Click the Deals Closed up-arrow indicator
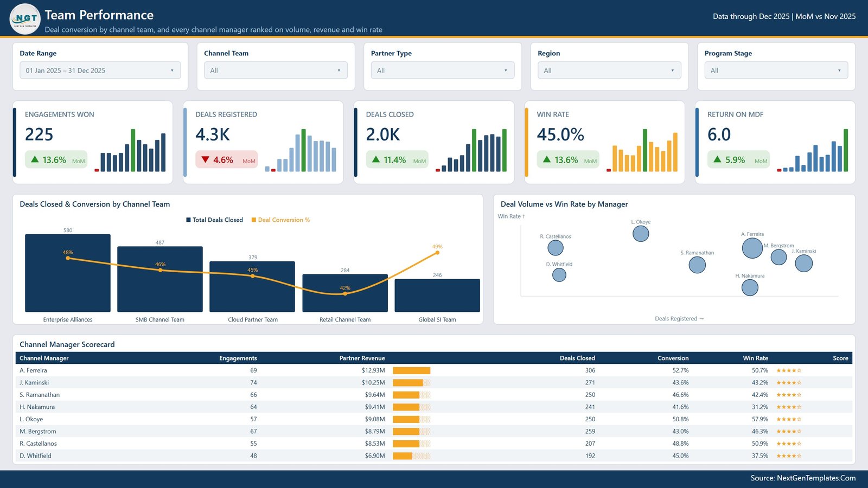This screenshot has height=488, width=868. point(376,159)
